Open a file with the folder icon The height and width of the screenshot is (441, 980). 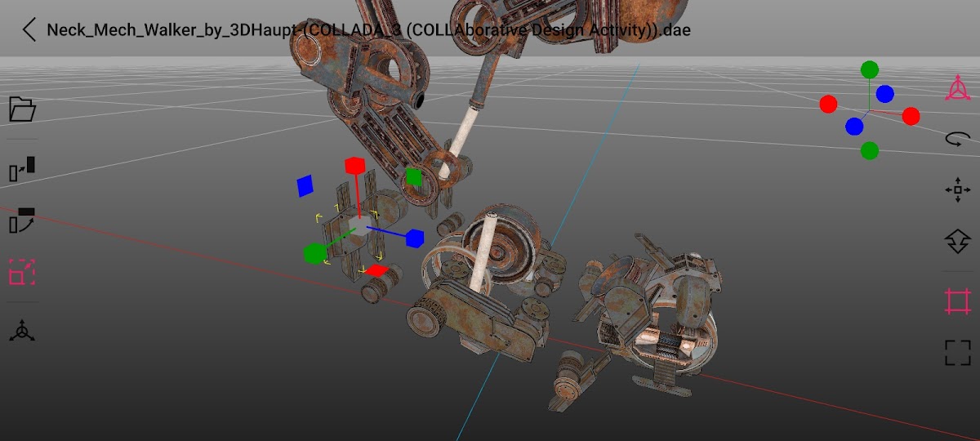tap(22, 109)
